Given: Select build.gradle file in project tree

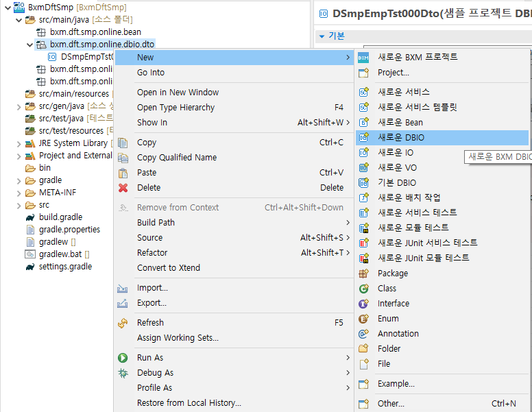Looking at the screenshot, I should pos(60,217).
